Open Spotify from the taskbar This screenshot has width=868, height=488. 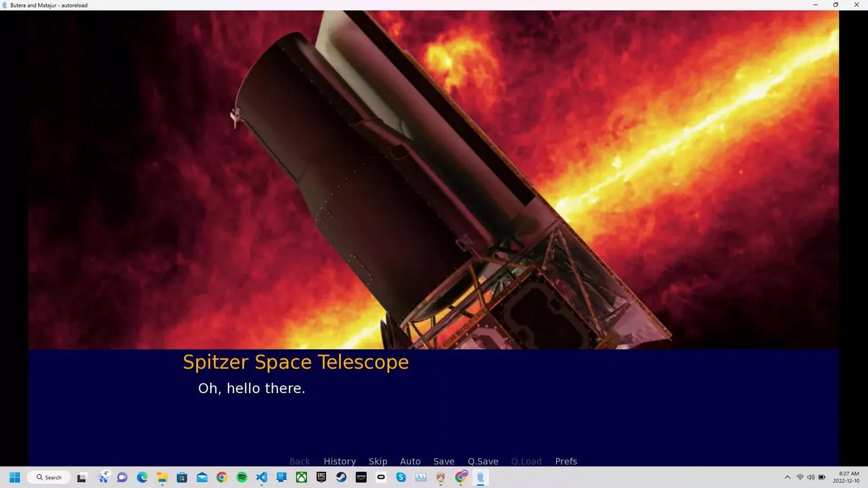[x=242, y=477]
